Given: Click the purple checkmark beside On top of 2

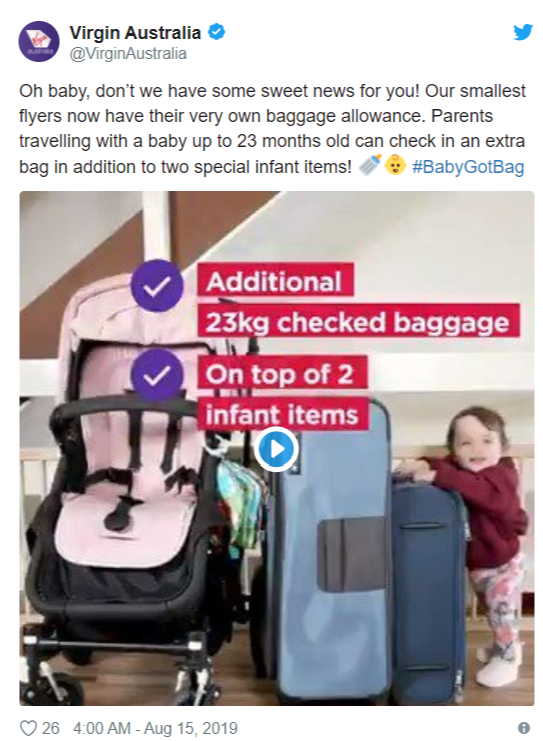Looking at the screenshot, I should coord(157,376).
